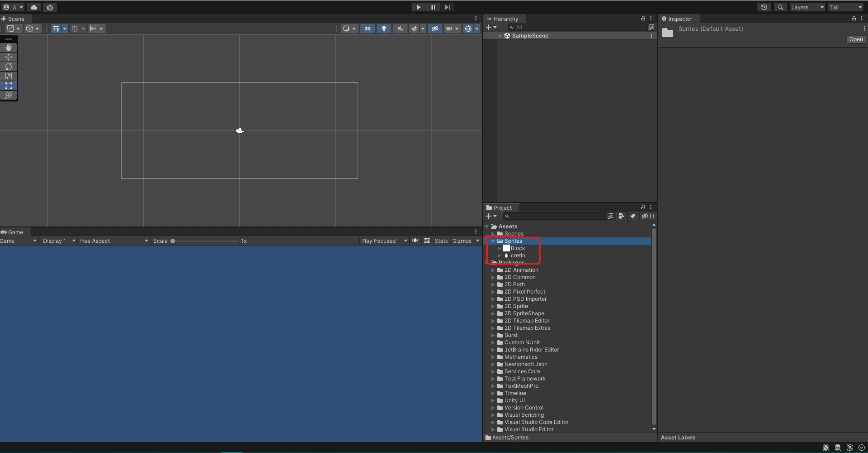Open the Undo History icon
This screenshot has height=453, width=868.
click(764, 7)
